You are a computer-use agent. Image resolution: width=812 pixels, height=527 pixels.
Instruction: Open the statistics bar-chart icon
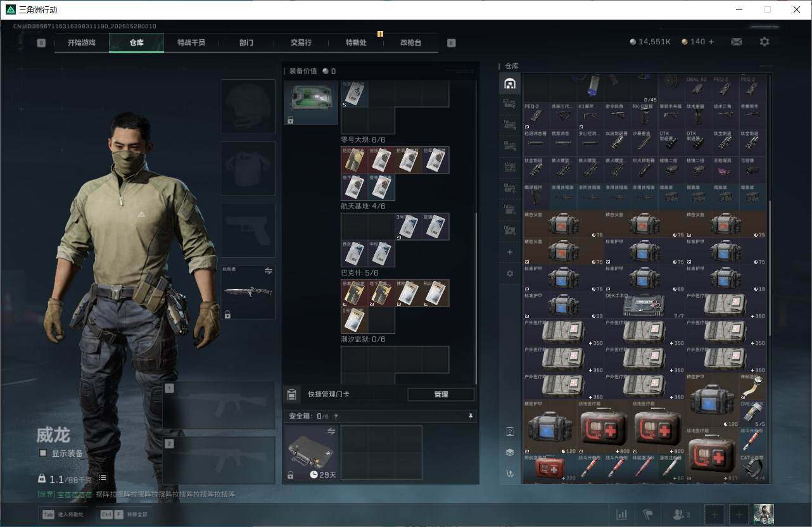click(622, 514)
